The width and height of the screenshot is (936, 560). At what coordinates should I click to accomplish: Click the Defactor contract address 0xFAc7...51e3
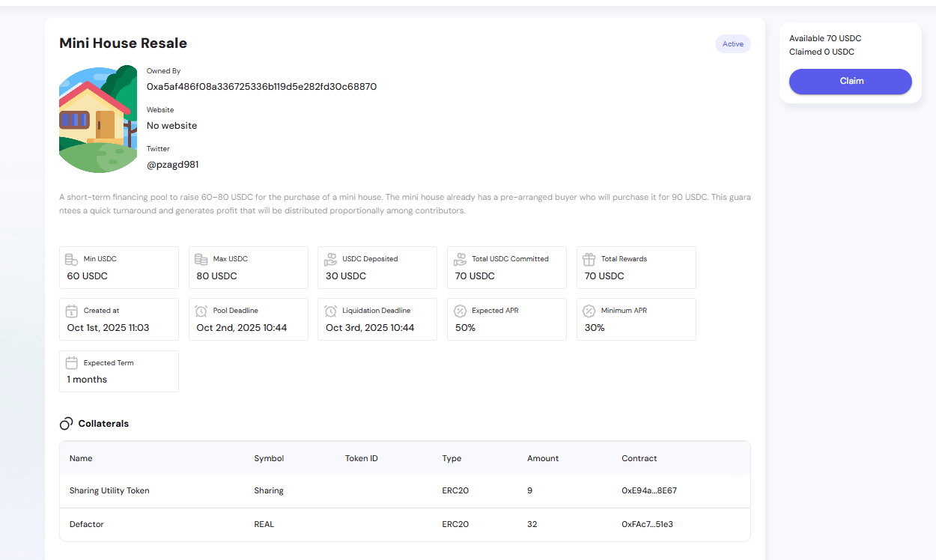pos(647,525)
